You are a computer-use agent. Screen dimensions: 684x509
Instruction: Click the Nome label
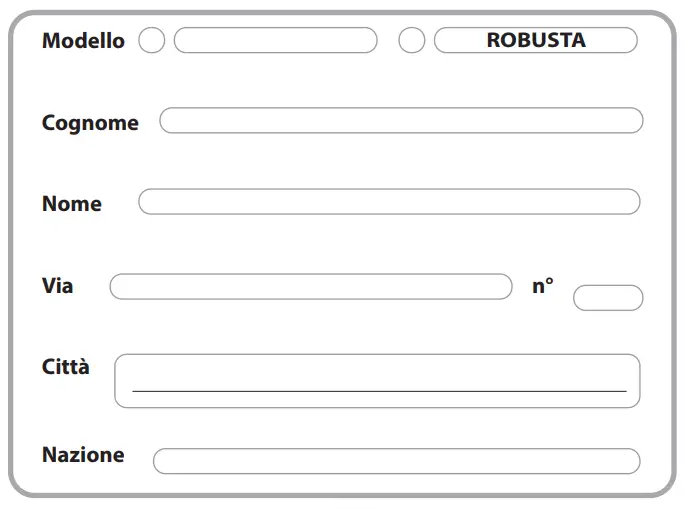72,204
